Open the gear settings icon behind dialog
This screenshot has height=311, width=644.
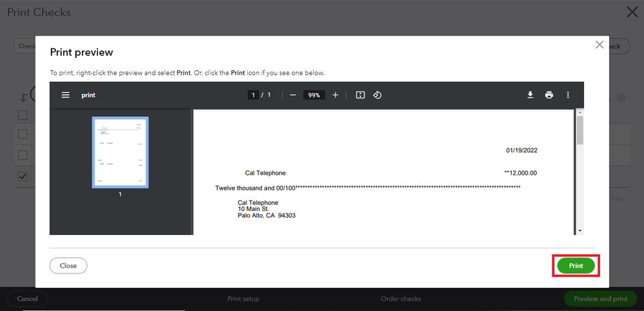(621, 98)
